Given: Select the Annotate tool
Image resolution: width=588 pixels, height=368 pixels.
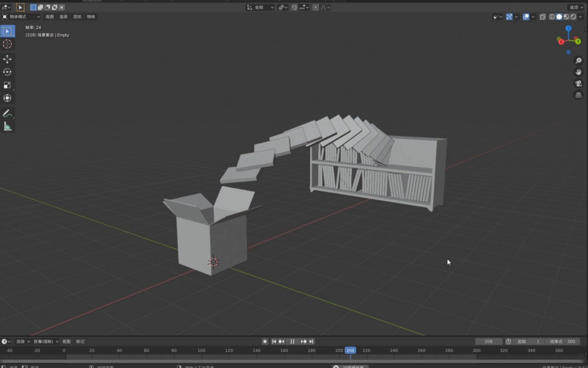Looking at the screenshot, I should [8, 113].
